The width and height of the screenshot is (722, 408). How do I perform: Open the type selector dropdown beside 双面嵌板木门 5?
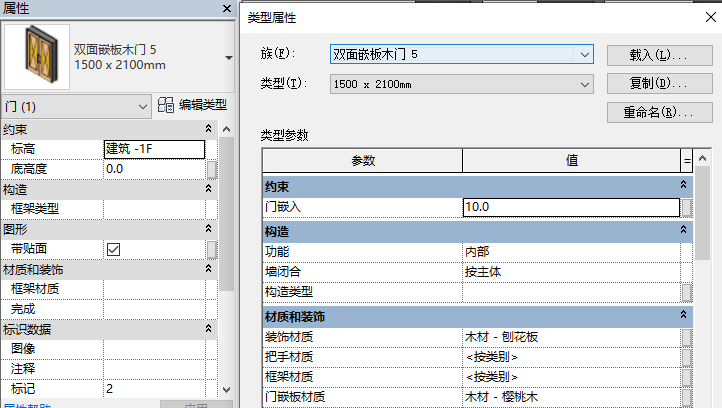coord(228,58)
